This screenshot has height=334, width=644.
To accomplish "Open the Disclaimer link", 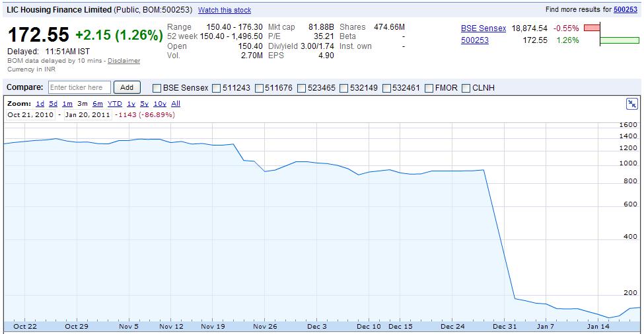I will pos(124,61).
